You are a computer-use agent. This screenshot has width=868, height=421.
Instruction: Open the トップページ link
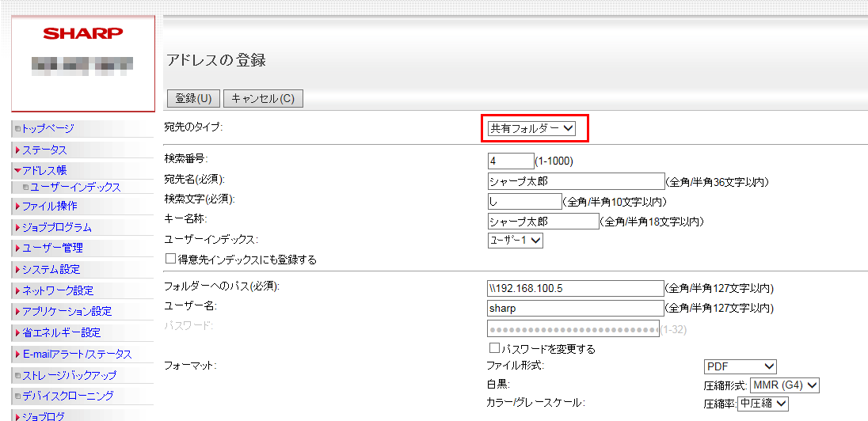tap(48, 128)
